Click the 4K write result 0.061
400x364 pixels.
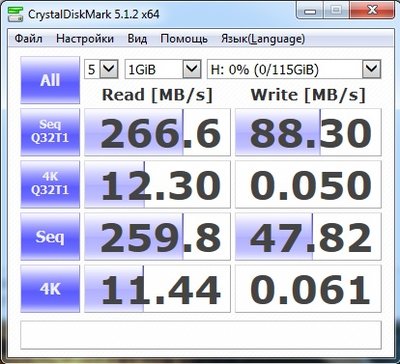click(x=308, y=289)
